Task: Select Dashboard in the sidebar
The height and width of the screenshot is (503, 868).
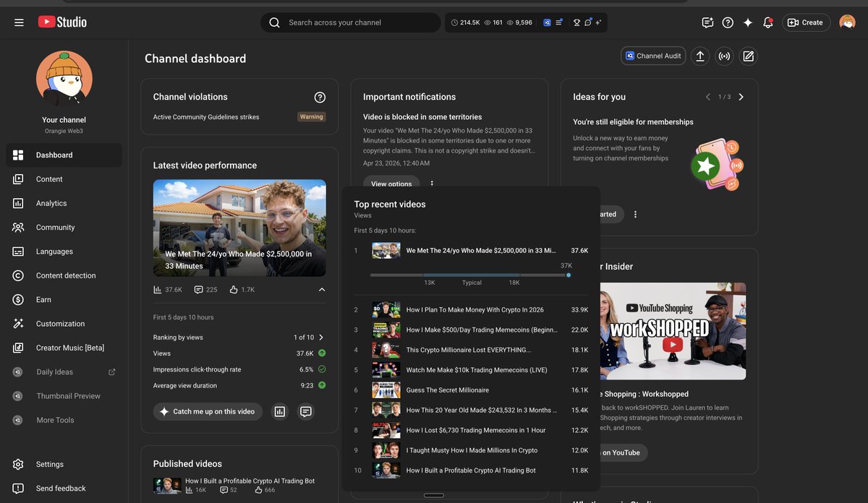Action: pos(64,155)
